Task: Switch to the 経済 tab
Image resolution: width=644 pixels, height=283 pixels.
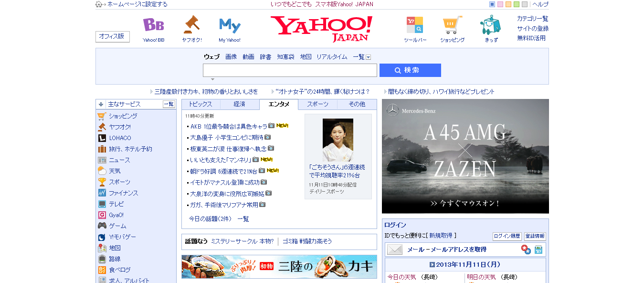Action: click(240, 104)
